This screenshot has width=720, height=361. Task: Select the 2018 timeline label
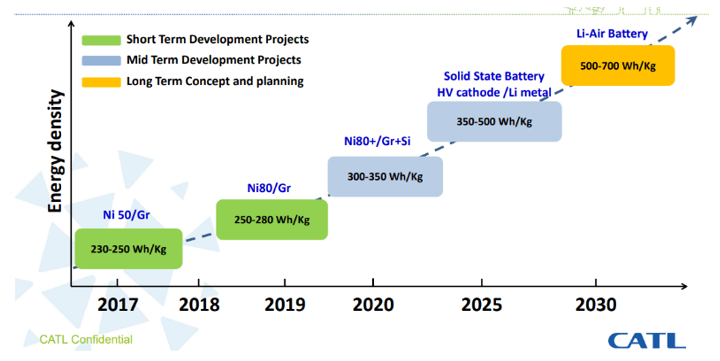tap(199, 305)
